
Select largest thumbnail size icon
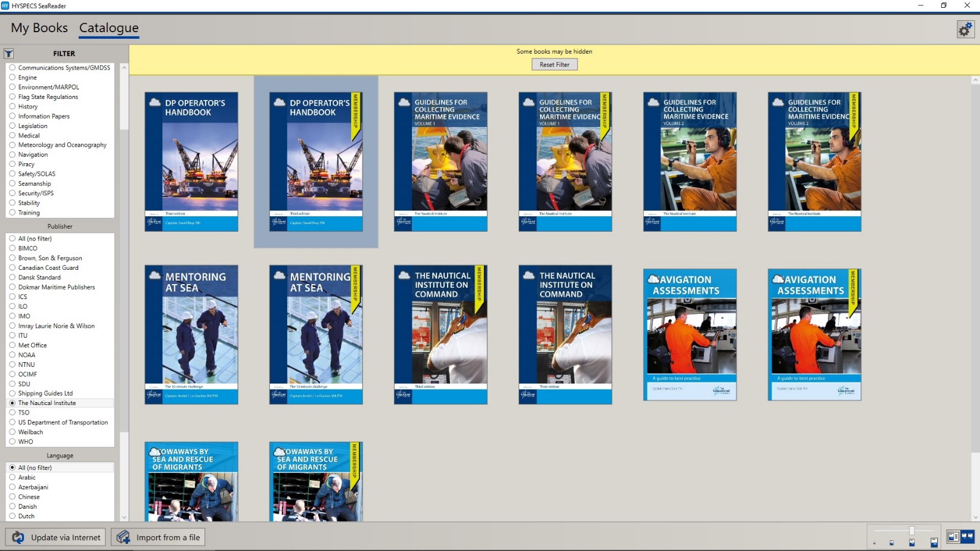point(934,542)
